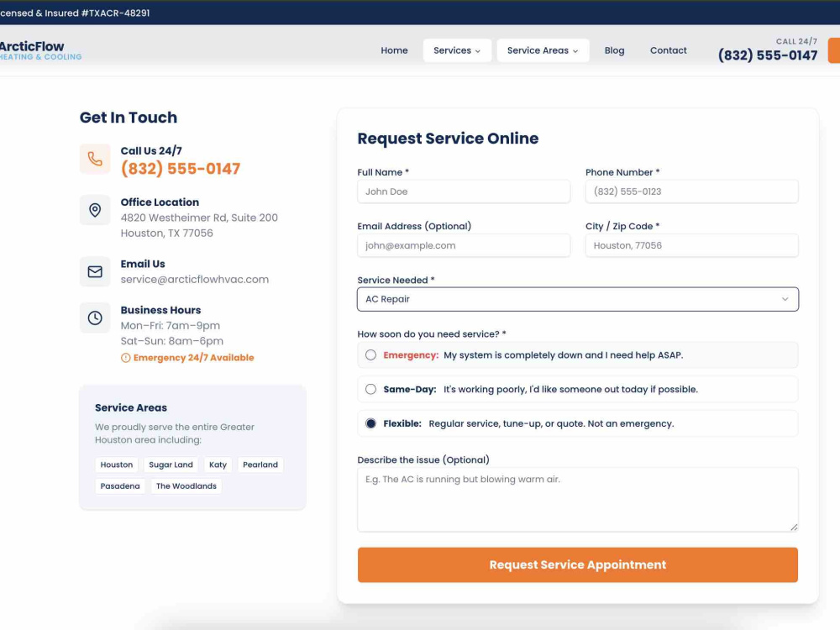
Task: Focus the Email Address input field
Action: [x=464, y=246]
